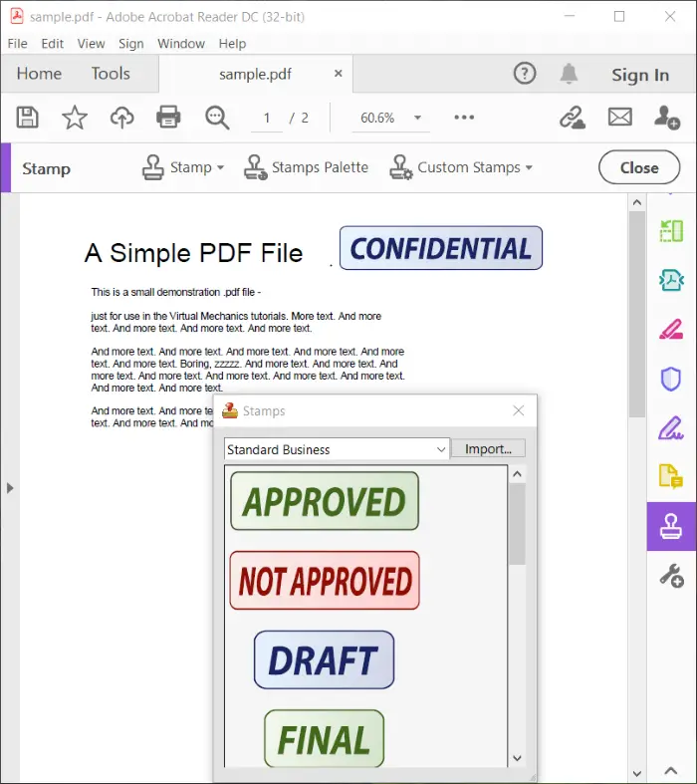The height and width of the screenshot is (784, 697).
Task: Select the FINAL stamp
Action: pos(324,738)
